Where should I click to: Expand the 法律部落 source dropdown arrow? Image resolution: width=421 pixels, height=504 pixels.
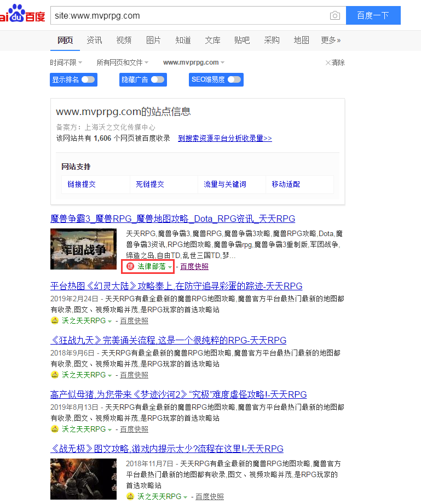pos(170,267)
